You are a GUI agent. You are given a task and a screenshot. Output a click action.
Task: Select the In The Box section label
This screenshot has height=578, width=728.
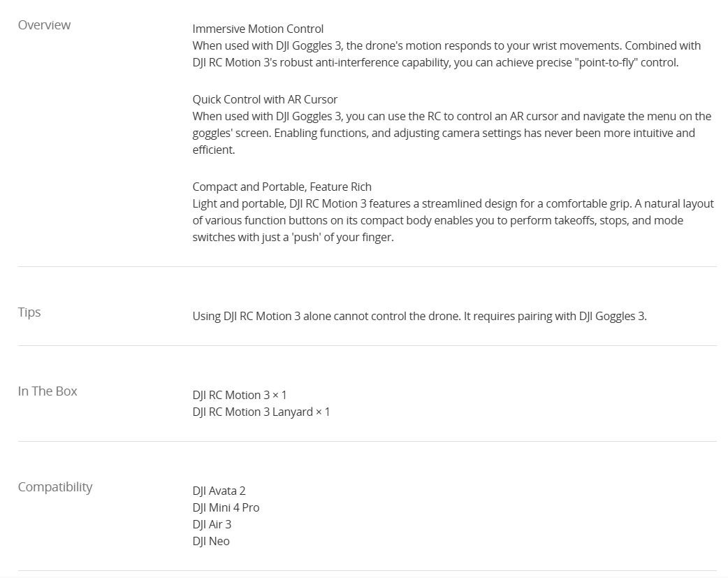(48, 391)
